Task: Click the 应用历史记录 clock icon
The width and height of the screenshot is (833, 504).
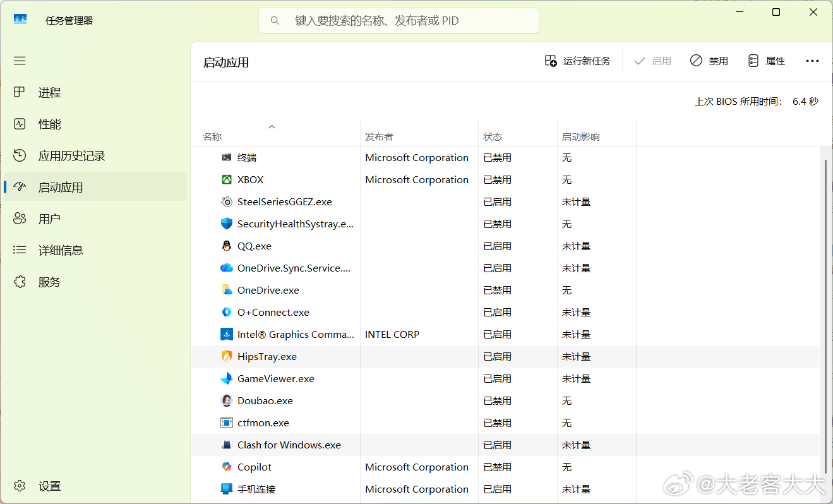Action: point(20,155)
